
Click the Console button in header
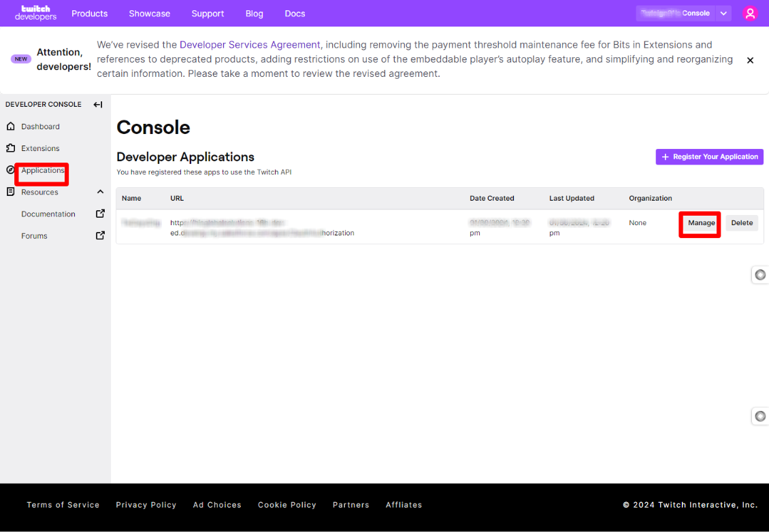coord(676,13)
